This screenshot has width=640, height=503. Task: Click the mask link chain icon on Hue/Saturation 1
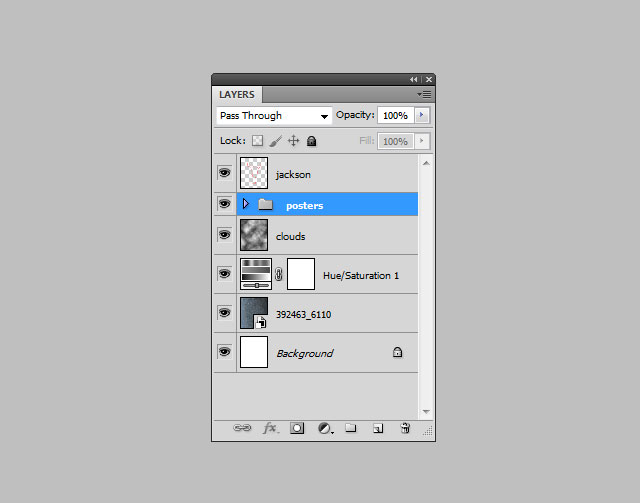point(279,274)
